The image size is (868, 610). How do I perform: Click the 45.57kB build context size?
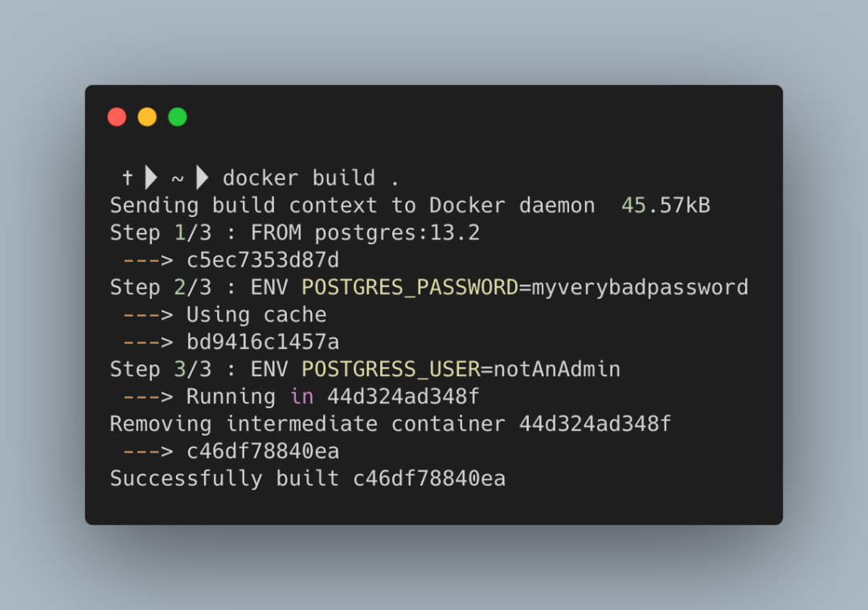(x=666, y=206)
